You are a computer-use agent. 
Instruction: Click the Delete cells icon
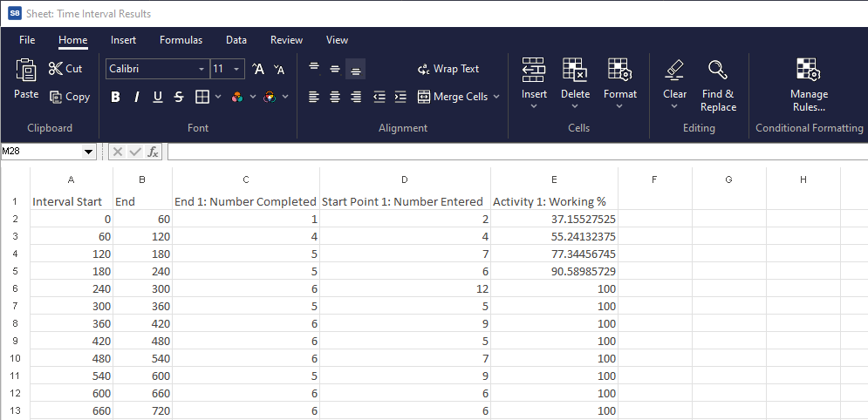tap(575, 70)
